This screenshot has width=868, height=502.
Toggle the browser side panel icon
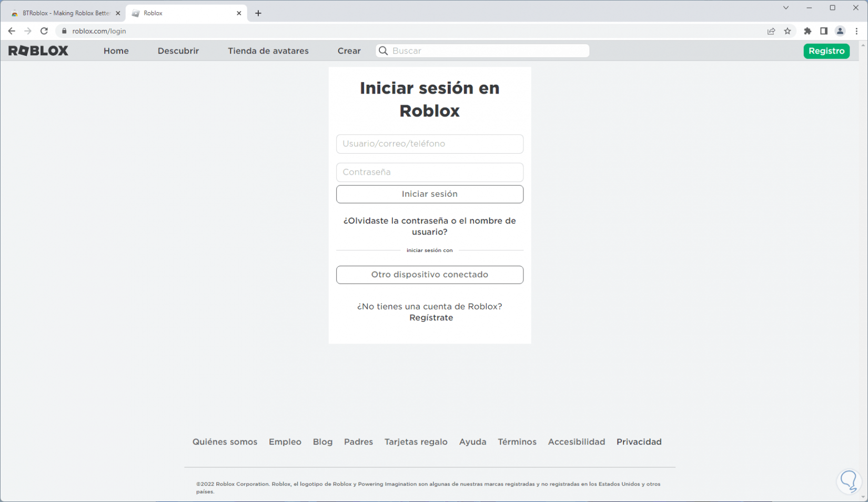(x=824, y=31)
